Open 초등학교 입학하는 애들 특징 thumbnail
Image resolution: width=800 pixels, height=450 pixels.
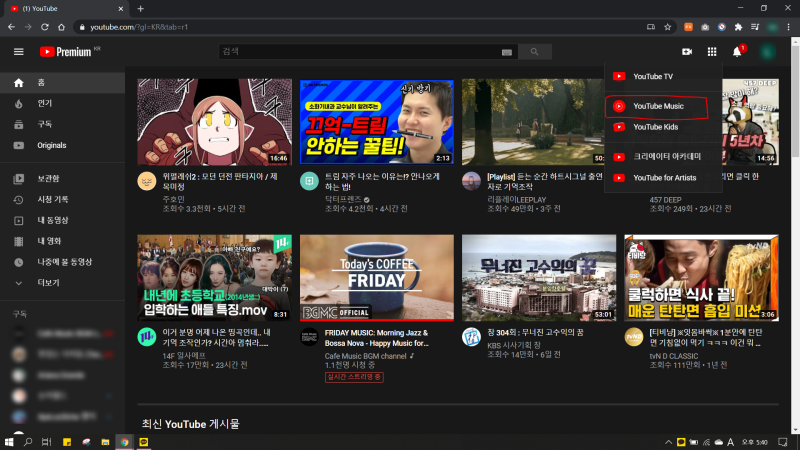[214, 278]
